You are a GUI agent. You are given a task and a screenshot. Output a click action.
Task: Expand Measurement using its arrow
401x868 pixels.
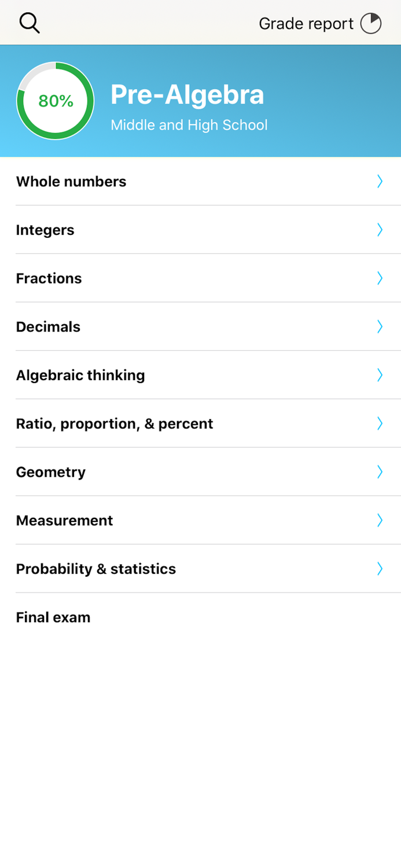click(x=380, y=520)
